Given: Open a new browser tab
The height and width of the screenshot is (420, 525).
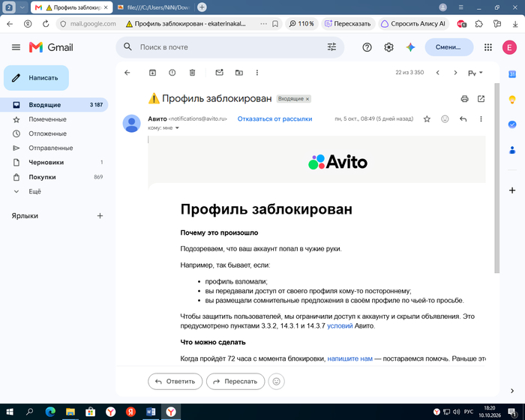Looking at the screenshot, I should pyautogui.click(x=202, y=7).
